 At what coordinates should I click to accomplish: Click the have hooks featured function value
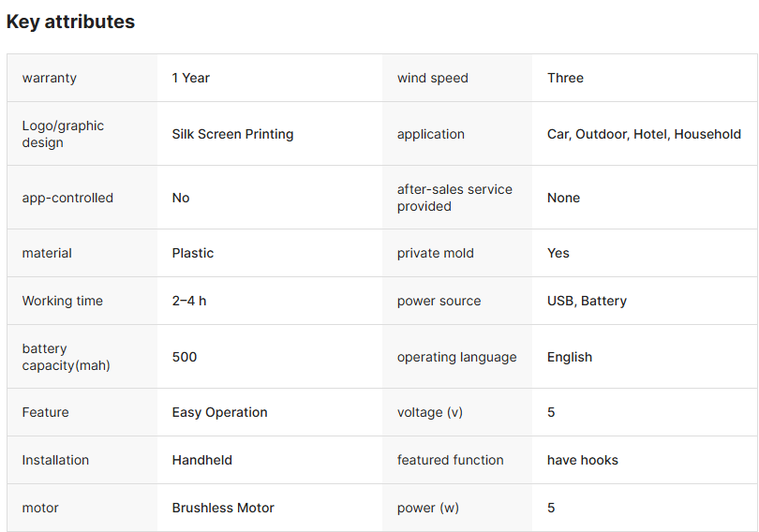pyautogui.click(x=583, y=460)
